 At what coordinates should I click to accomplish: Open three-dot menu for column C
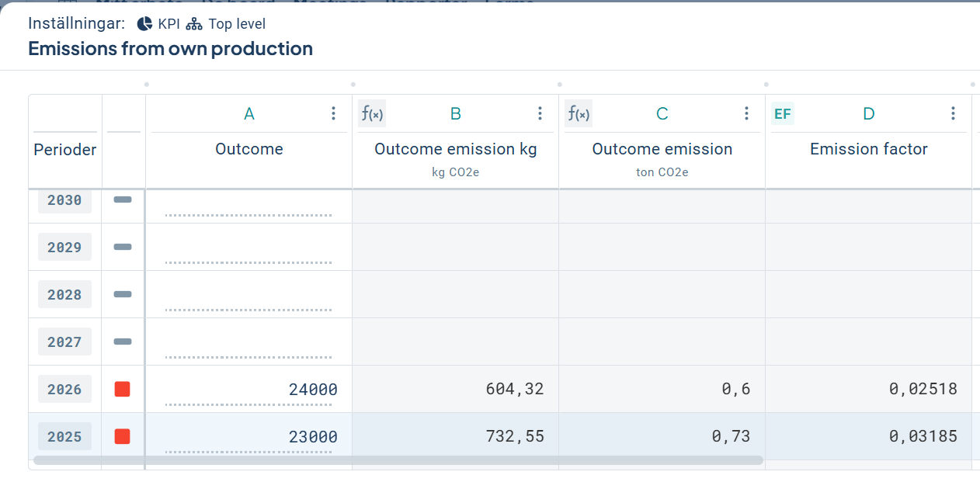click(746, 114)
